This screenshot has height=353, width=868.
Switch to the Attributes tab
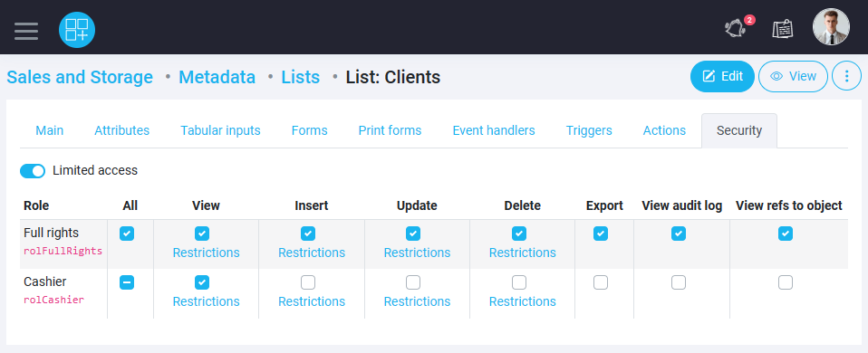point(121,130)
